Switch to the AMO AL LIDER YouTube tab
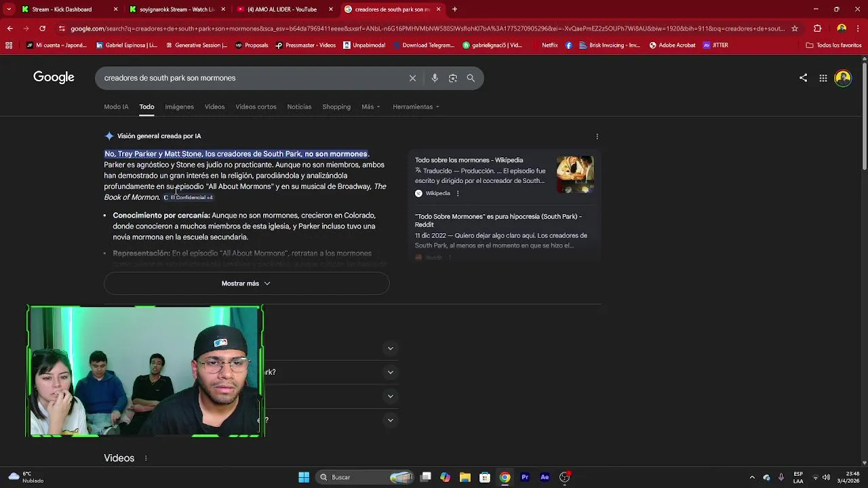 pyautogui.click(x=286, y=9)
